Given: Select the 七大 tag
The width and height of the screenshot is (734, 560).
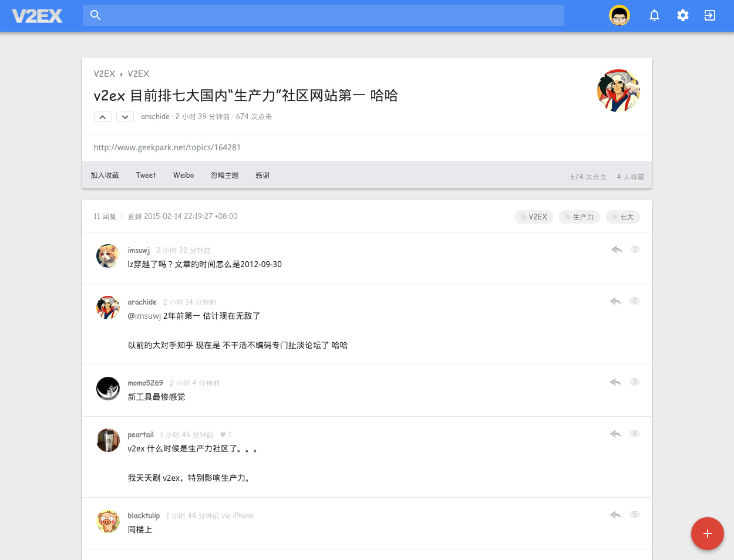Looking at the screenshot, I should pyautogui.click(x=623, y=217).
